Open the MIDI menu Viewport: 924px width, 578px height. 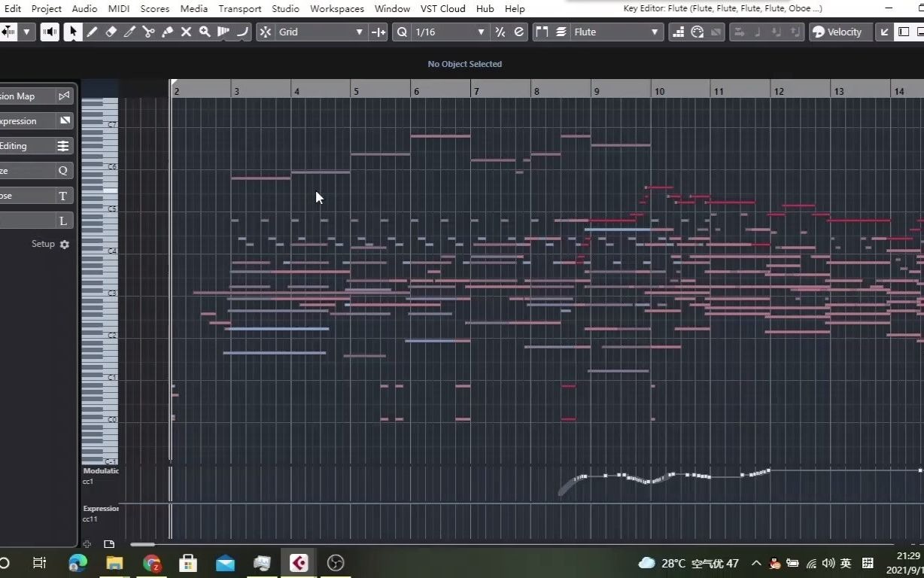[119, 8]
